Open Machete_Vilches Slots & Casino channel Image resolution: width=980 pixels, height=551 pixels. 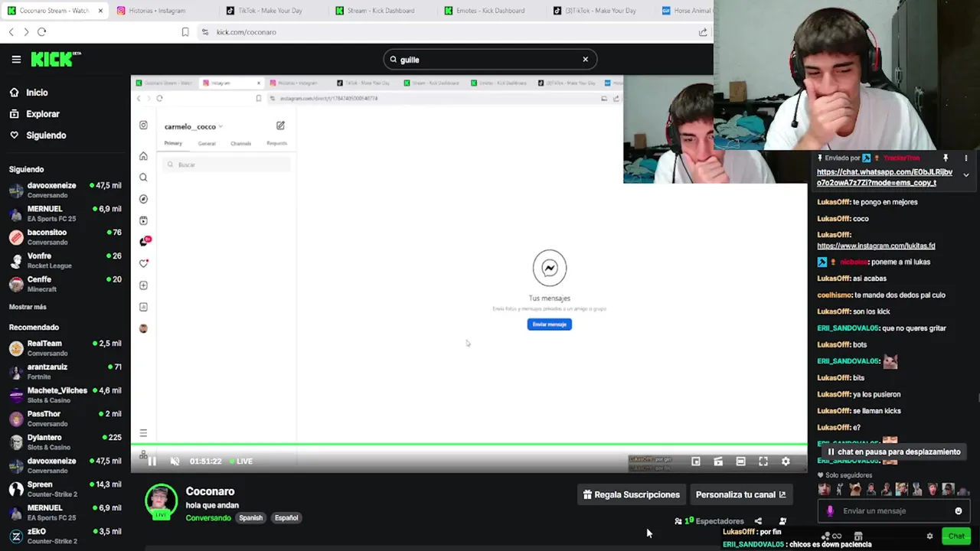coord(65,395)
